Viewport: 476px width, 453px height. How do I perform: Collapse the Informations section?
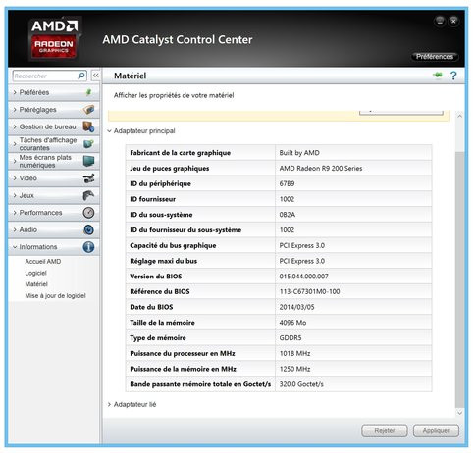coord(54,247)
